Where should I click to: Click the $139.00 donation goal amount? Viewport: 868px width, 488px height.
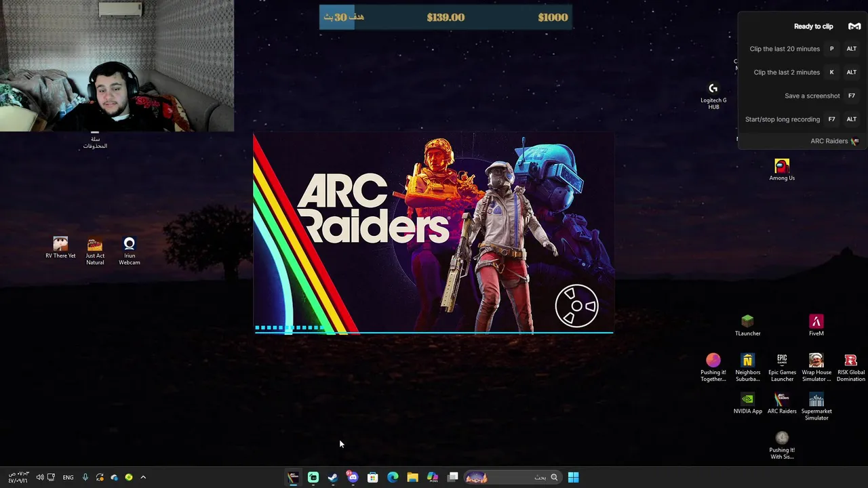point(446,18)
